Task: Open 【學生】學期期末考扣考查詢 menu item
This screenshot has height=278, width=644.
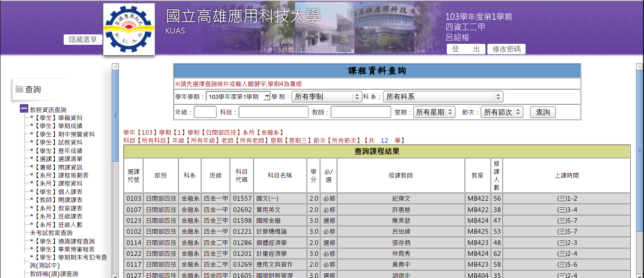Action: tap(68, 262)
